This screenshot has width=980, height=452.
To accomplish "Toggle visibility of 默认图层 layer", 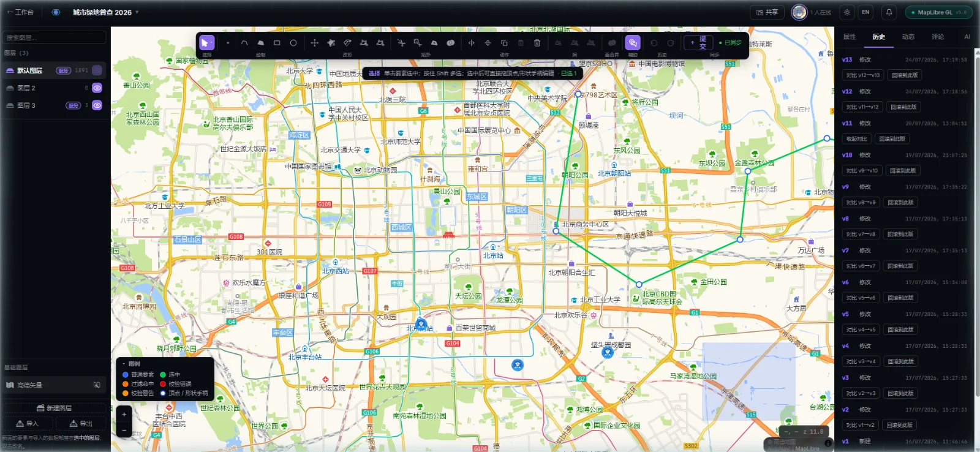I will click(97, 70).
